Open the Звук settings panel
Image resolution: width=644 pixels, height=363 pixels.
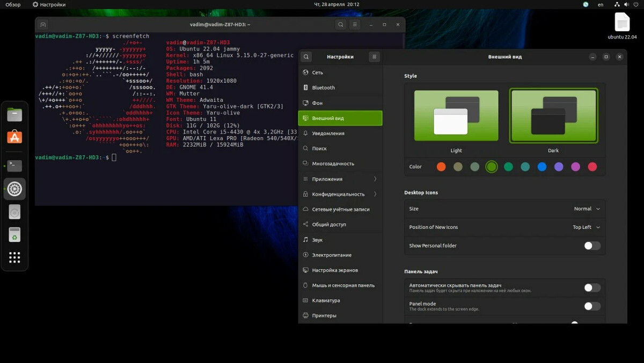click(340, 240)
